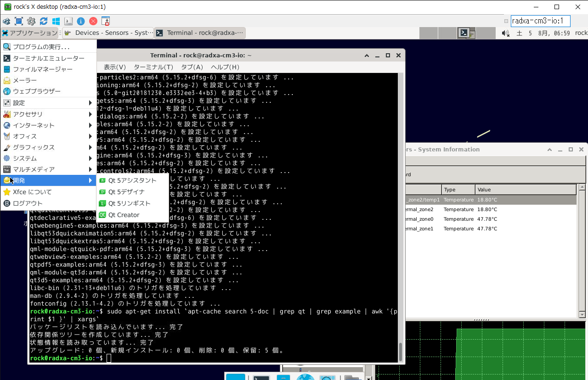Click the radxa-cm3-io:1 input field
Image resolution: width=588 pixels, height=380 pixels.
point(540,21)
